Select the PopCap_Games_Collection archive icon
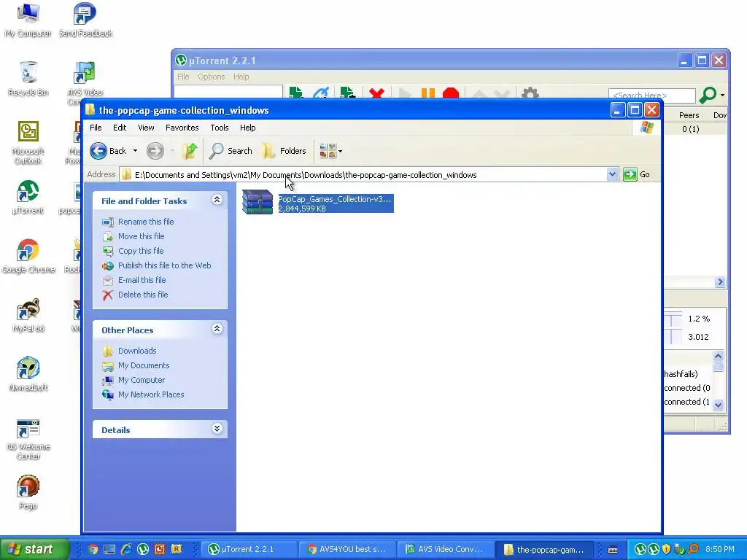The height and width of the screenshot is (560, 747). pos(258,202)
